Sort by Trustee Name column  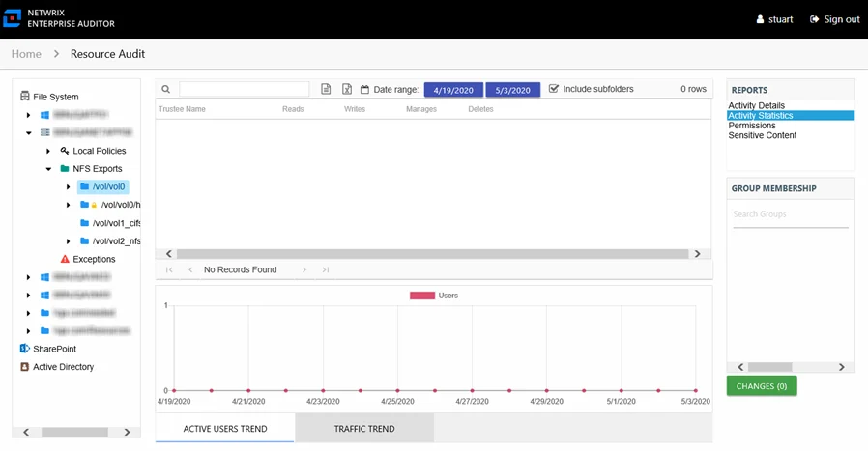click(x=182, y=109)
